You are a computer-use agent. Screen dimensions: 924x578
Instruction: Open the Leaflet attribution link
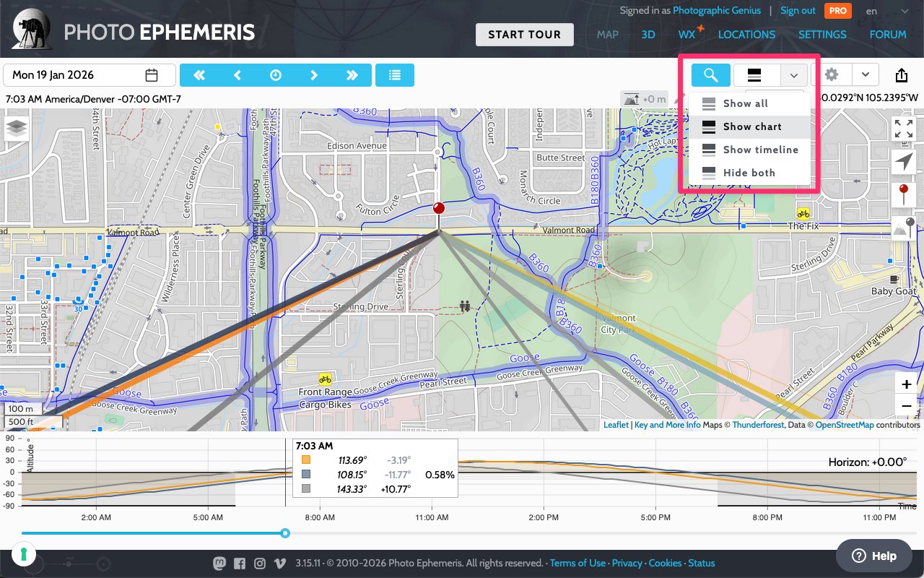tap(616, 425)
